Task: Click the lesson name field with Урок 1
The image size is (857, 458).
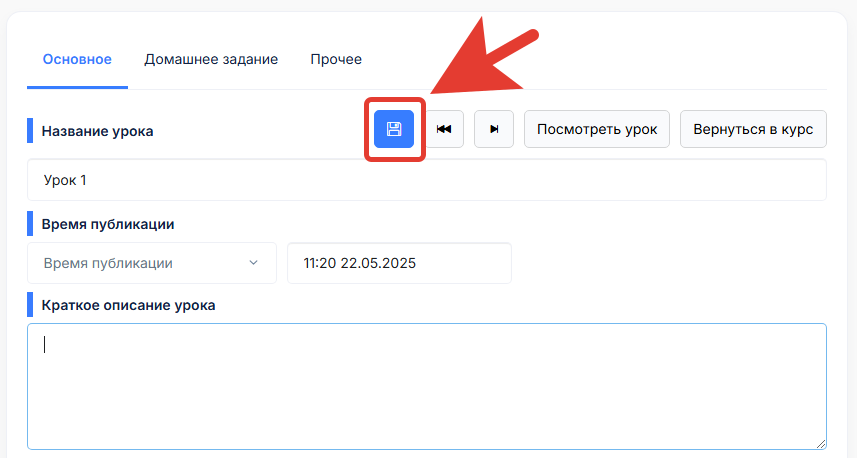Action: [x=427, y=180]
